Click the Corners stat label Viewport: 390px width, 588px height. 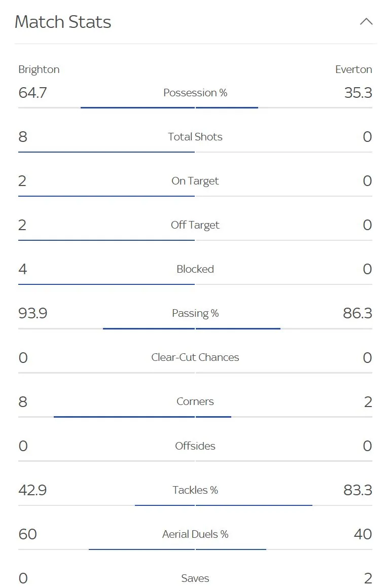(195, 401)
